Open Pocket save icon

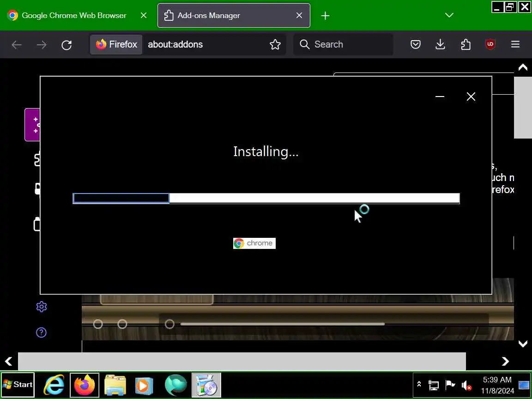(416, 44)
